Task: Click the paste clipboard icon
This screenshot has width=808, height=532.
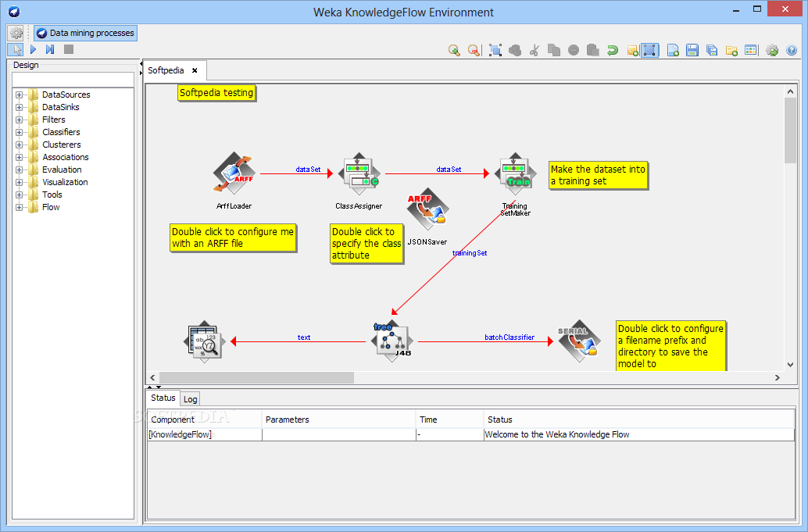Action: (x=593, y=50)
